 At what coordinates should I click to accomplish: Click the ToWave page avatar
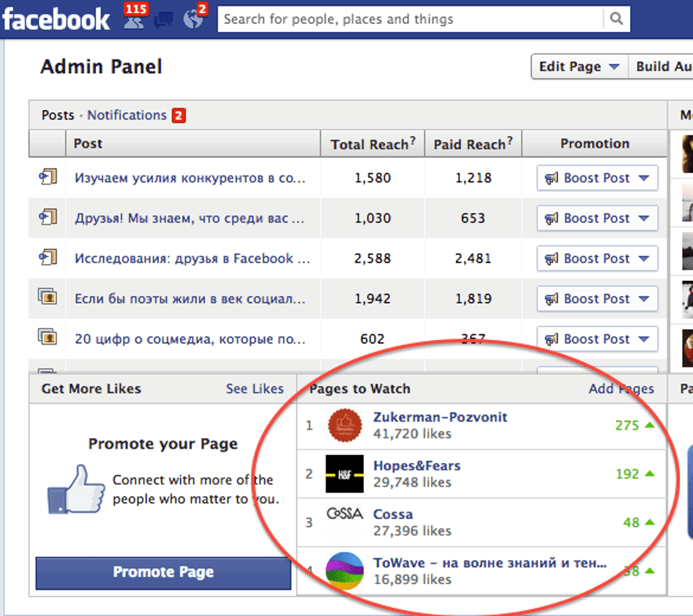344,571
